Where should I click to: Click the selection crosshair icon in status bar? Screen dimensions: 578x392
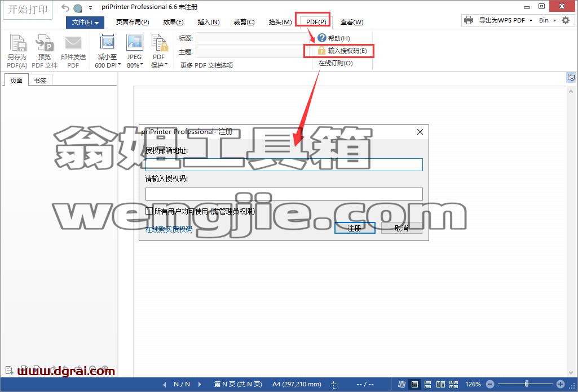pos(335,385)
